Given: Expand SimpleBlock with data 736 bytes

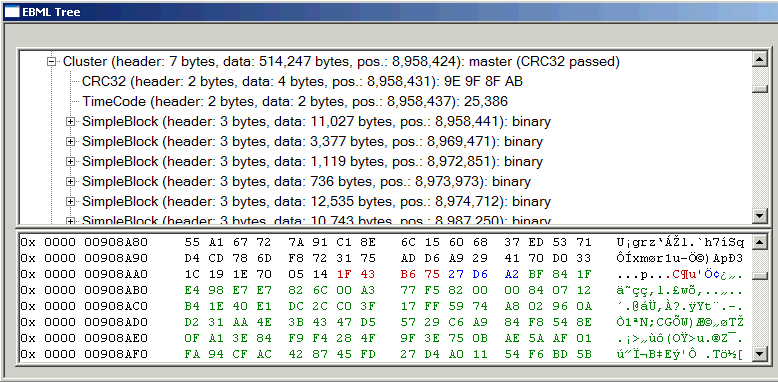Looking at the screenshot, I should point(70,181).
